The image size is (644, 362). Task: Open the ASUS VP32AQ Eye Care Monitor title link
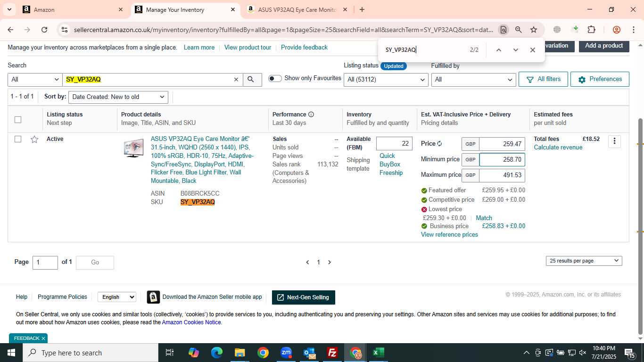tap(202, 160)
